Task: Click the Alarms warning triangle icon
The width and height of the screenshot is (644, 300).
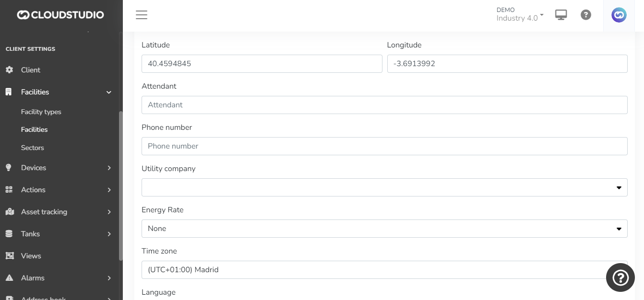Action: (9, 278)
